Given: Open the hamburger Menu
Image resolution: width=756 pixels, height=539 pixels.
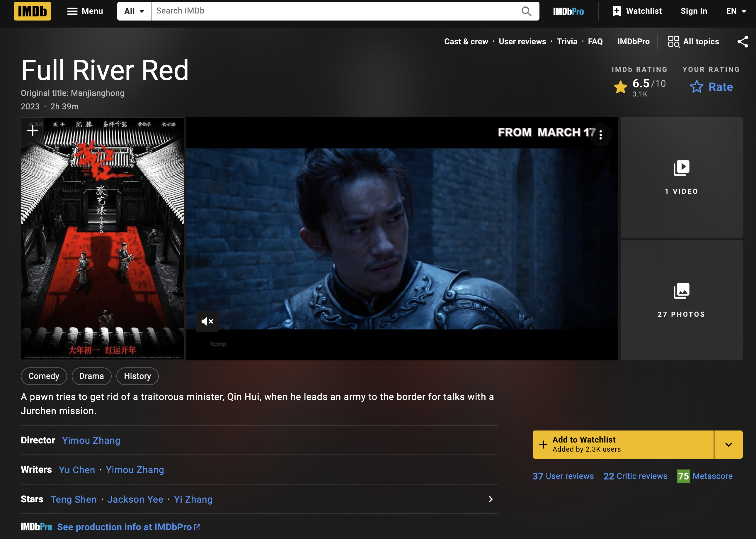Looking at the screenshot, I should [x=85, y=11].
